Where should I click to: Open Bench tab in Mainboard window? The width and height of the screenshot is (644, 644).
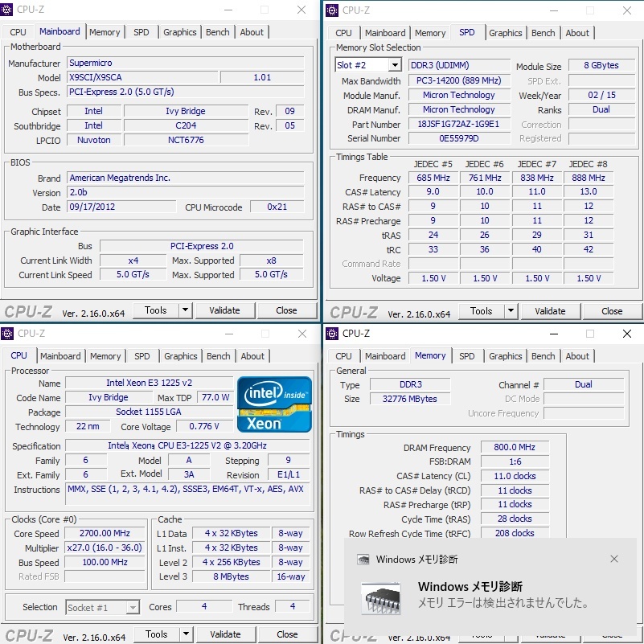point(218,32)
